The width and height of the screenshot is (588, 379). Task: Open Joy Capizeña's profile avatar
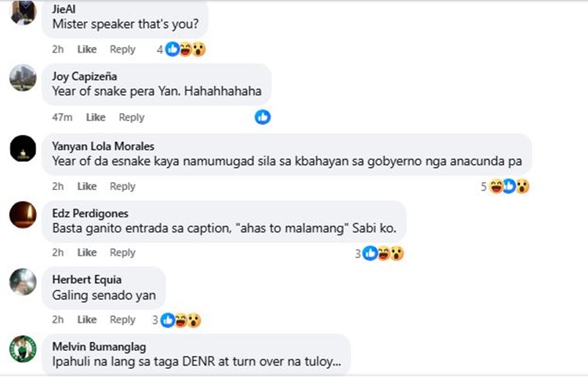tap(23, 78)
